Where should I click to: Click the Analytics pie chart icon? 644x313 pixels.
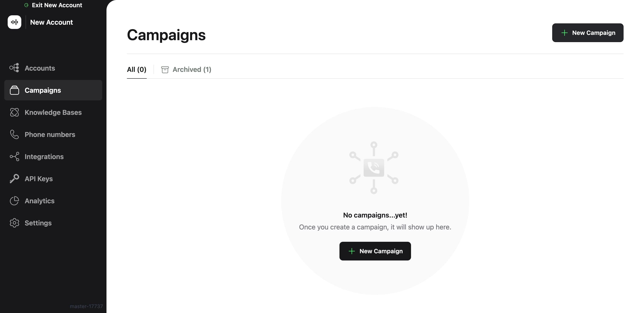point(14,201)
